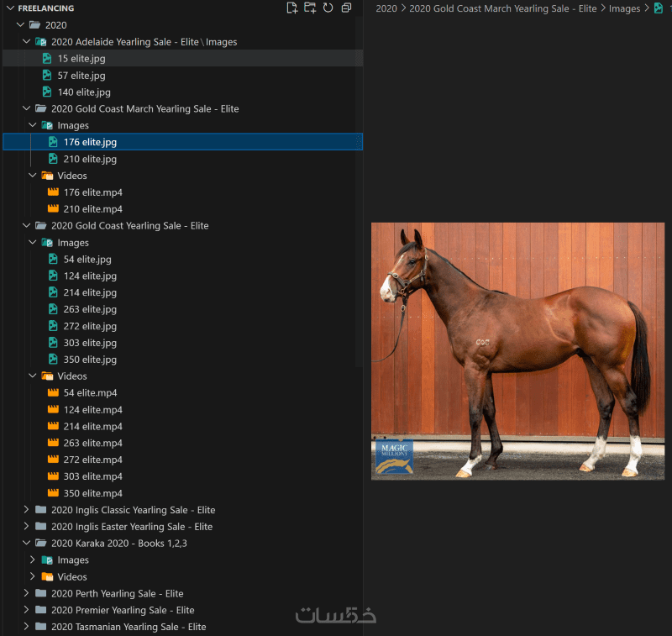Expand 2020 Inglis Classic Yearling Sale folder

point(26,510)
